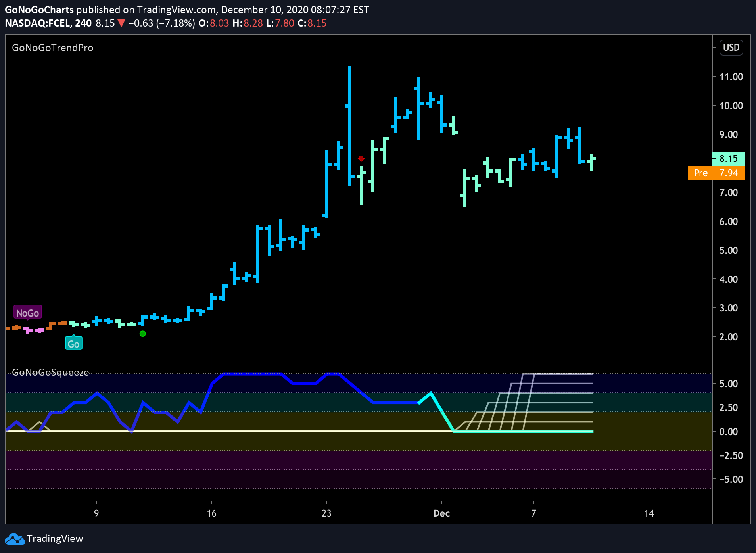This screenshot has height=553, width=756.
Task: Click the green dot marker below price bars
Action: point(143,334)
